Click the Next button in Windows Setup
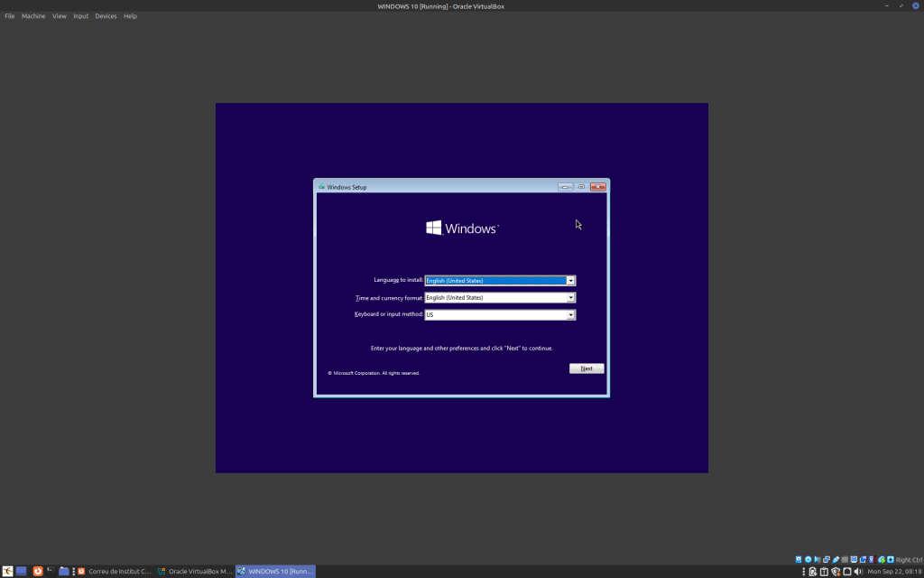Screen dimensions: 924x578 587,368
